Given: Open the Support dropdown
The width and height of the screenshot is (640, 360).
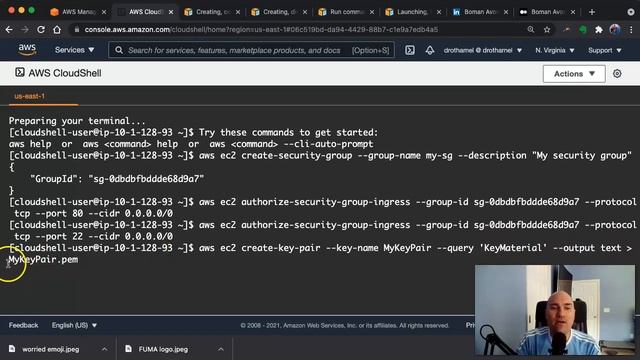Looking at the screenshot, I should pos(604,50).
